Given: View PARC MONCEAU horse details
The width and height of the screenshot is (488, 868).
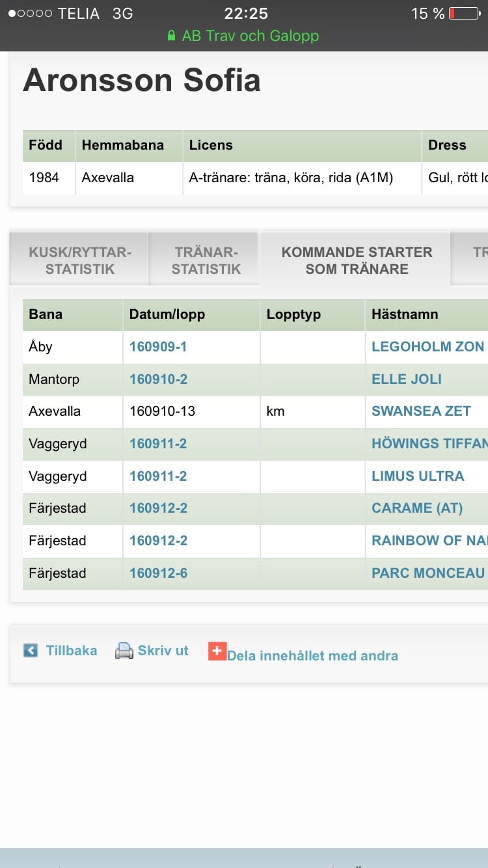Looking at the screenshot, I should (428, 573).
